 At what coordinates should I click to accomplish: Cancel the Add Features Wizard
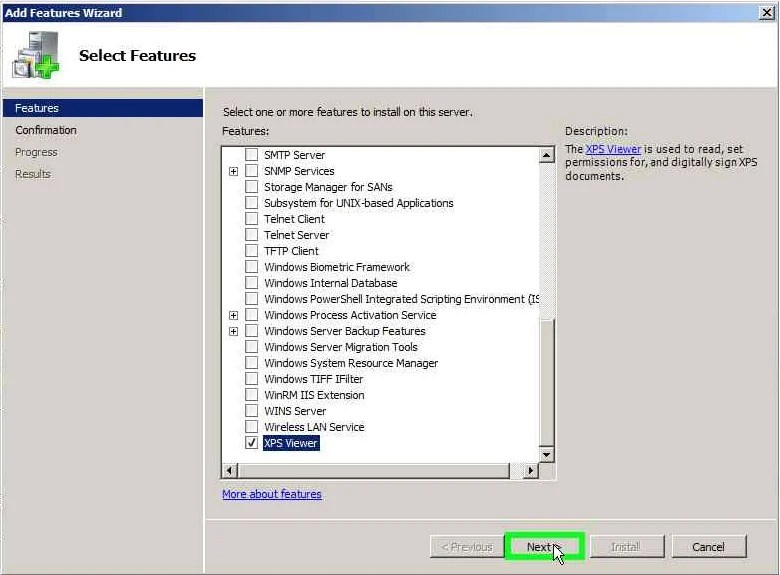708,547
